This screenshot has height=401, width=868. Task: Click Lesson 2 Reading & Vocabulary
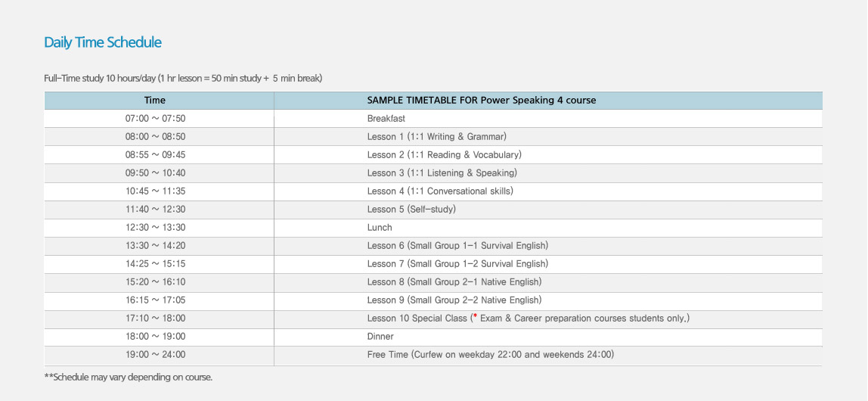tap(444, 155)
